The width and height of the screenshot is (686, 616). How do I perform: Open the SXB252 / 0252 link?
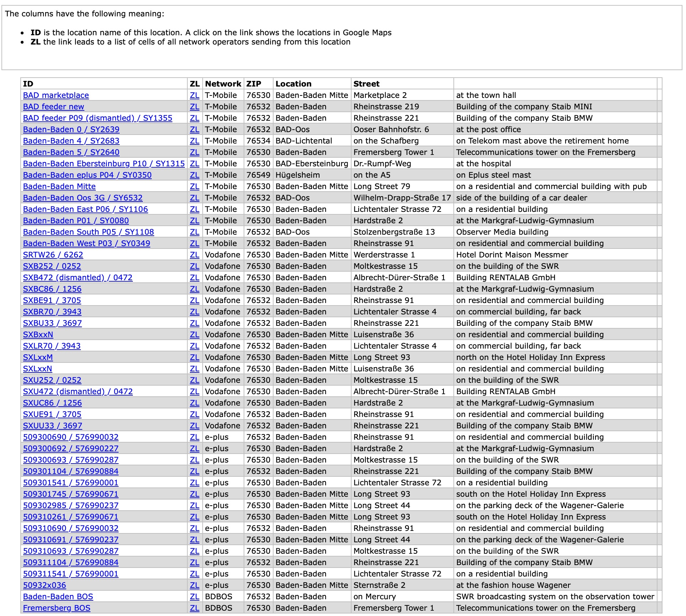(52, 266)
